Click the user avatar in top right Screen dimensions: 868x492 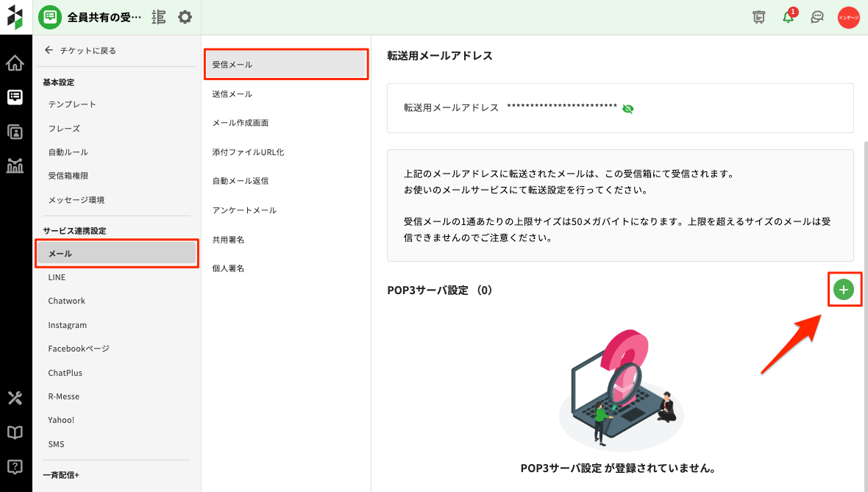pyautogui.click(x=848, y=17)
